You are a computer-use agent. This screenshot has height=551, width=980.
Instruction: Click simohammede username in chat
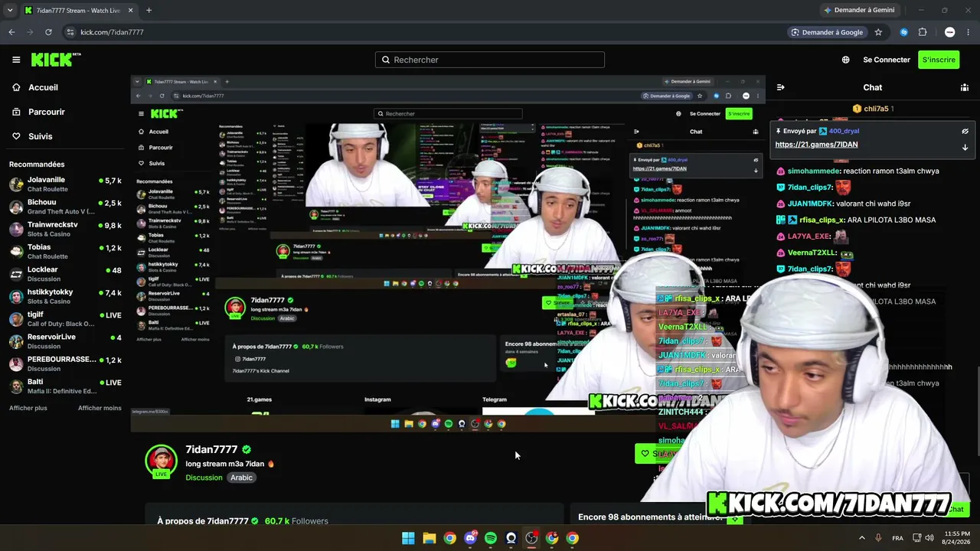pyautogui.click(x=813, y=171)
